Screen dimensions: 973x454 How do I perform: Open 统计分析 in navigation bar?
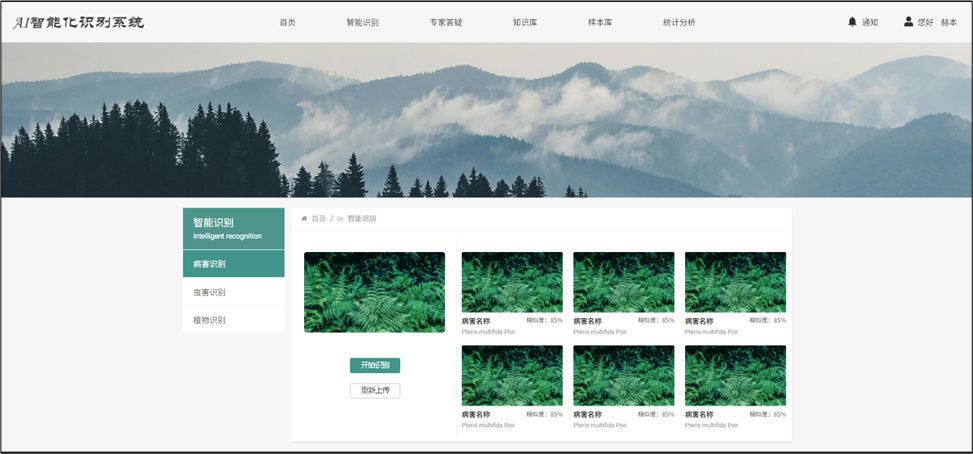[x=679, y=22]
